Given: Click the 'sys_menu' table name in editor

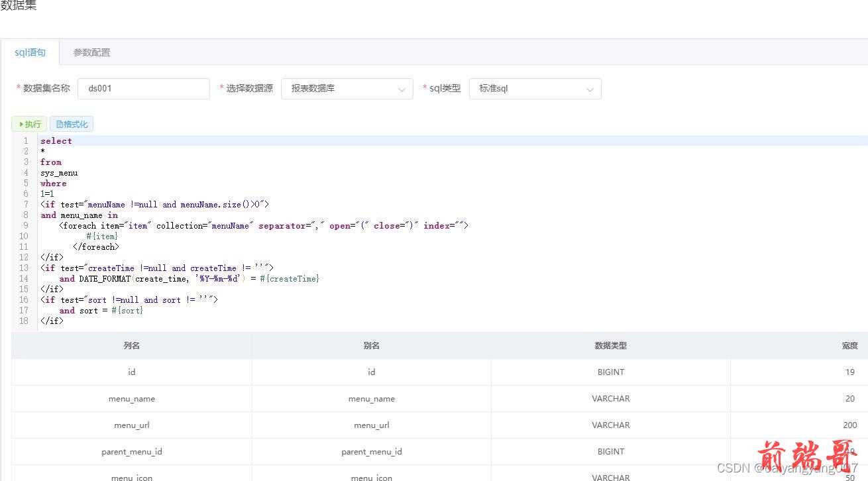Looking at the screenshot, I should [59, 173].
